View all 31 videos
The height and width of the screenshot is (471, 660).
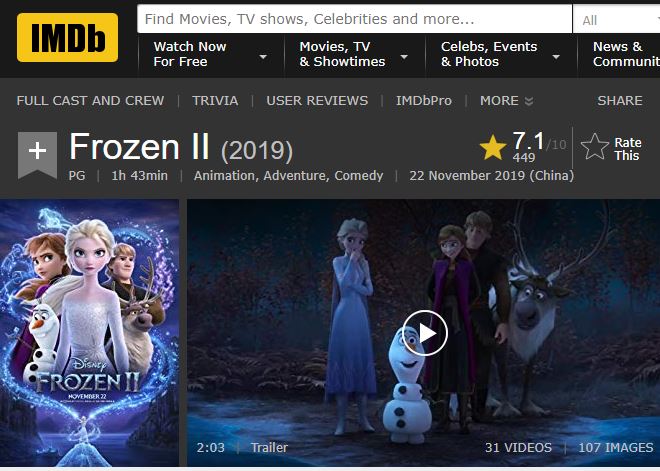click(518, 448)
